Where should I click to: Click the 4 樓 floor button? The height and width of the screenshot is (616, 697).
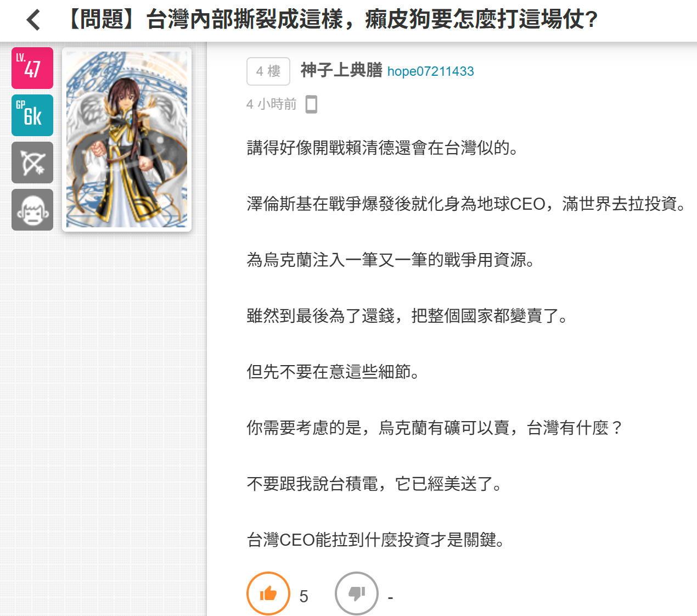268,71
